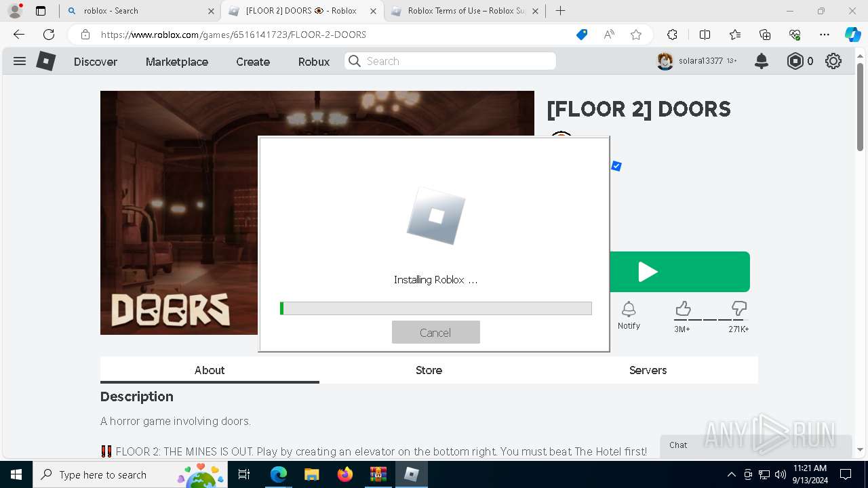
Task: Launch the Copilot sidebar
Action: coord(852,35)
